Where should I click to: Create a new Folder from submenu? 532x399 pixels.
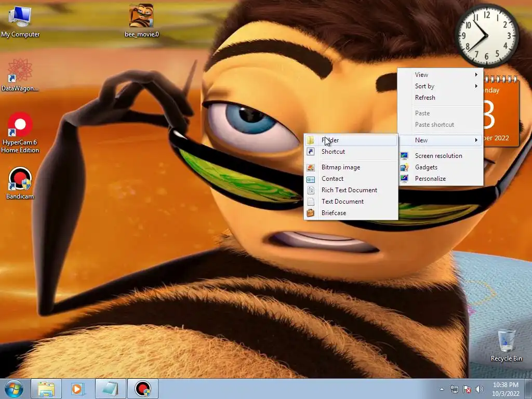[x=351, y=140]
